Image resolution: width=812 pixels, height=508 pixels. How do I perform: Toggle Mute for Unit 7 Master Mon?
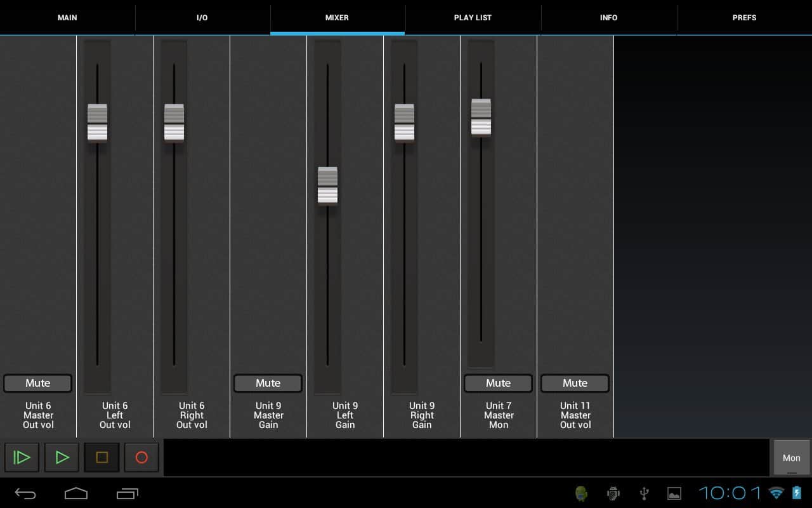tap(498, 383)
